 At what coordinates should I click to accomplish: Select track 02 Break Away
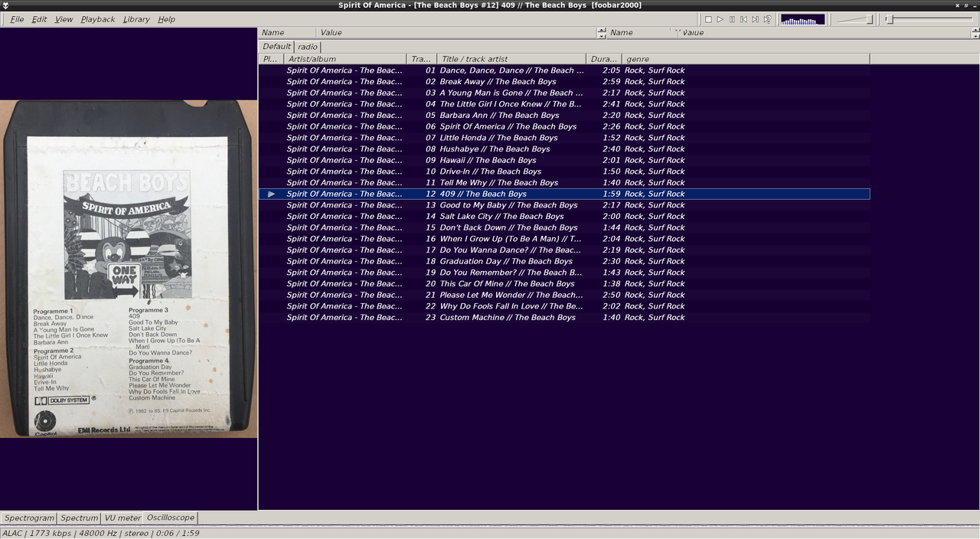564,82
